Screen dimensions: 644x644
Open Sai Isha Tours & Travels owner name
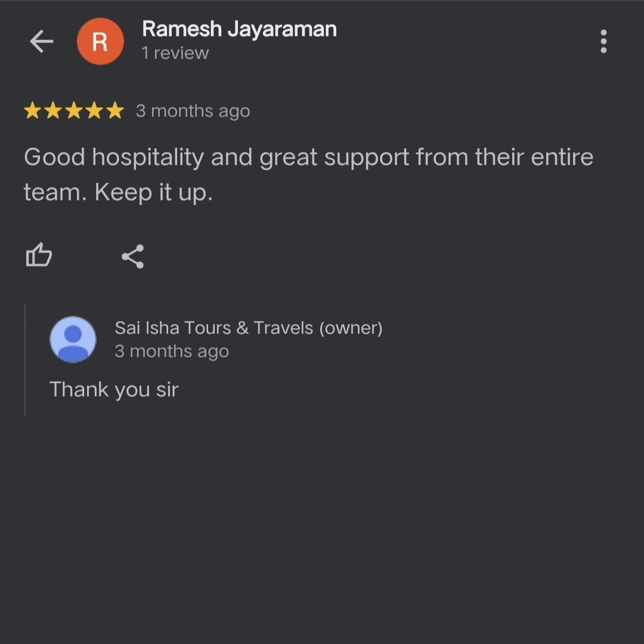(x=249, y=328)
